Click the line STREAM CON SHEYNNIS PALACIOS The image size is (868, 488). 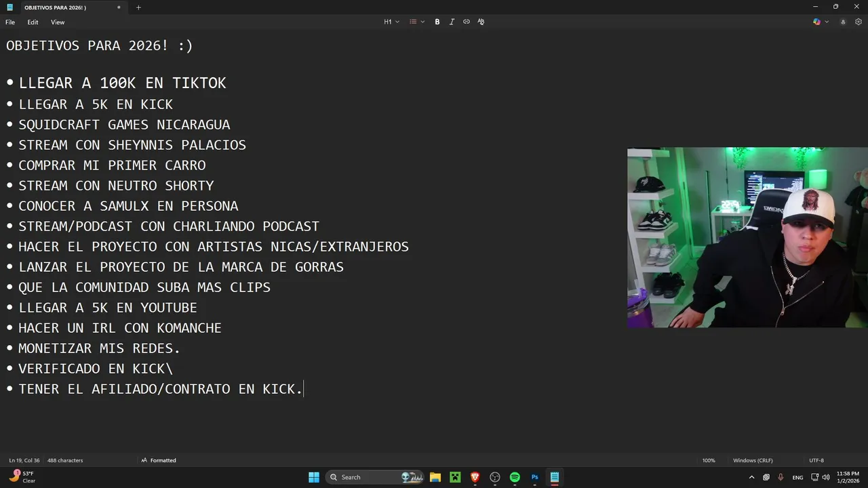click(132, 145)
